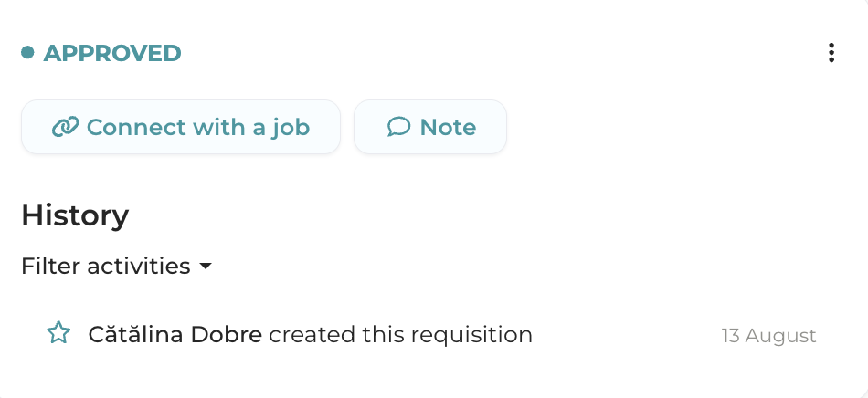This screenshot has width=868, height=398.
Task: Click the star icon beside Cătălina Dobre
Action: [58, 334]
